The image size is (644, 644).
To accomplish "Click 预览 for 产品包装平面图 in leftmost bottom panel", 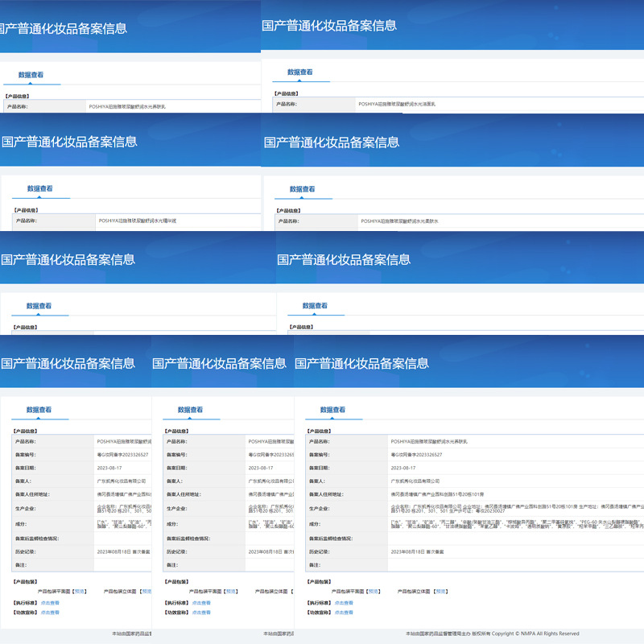I will (x=80, y=592).
